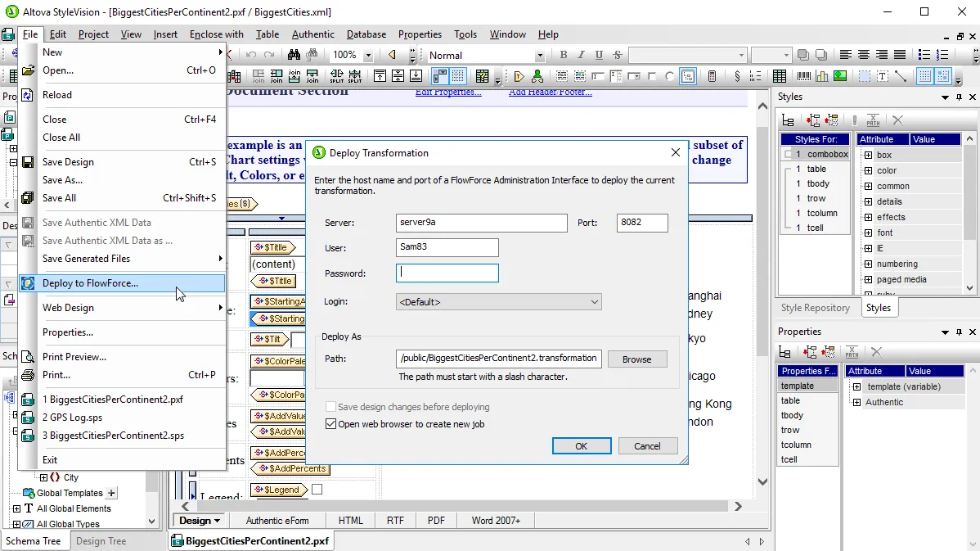Click the Browse button
Viewport: 980px width, 551px height.
coord(637,359)
